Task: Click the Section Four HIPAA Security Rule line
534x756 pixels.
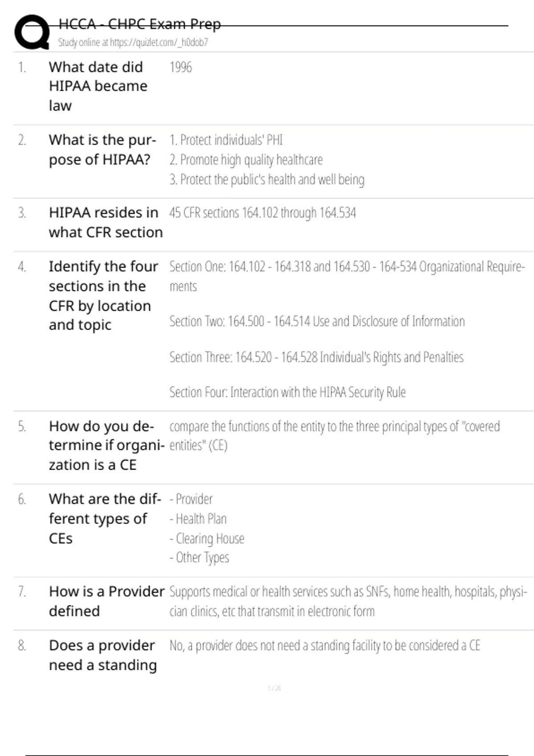Action: 287,392
